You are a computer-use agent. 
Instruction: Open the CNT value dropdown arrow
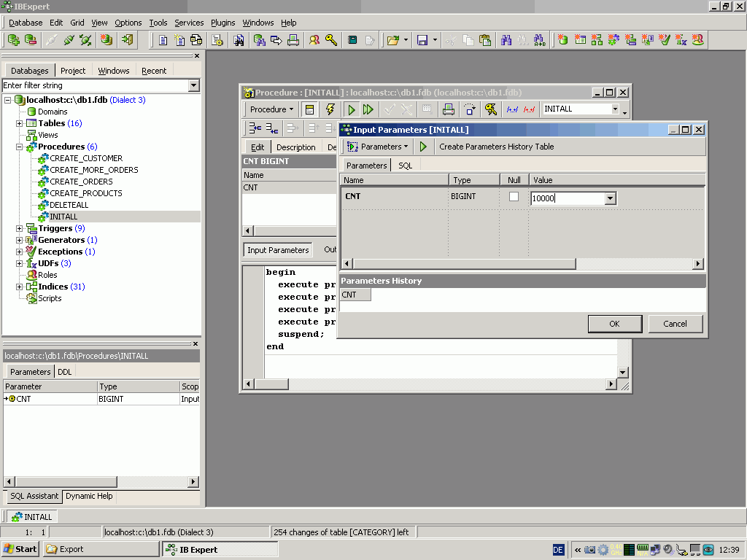(611, 198)
